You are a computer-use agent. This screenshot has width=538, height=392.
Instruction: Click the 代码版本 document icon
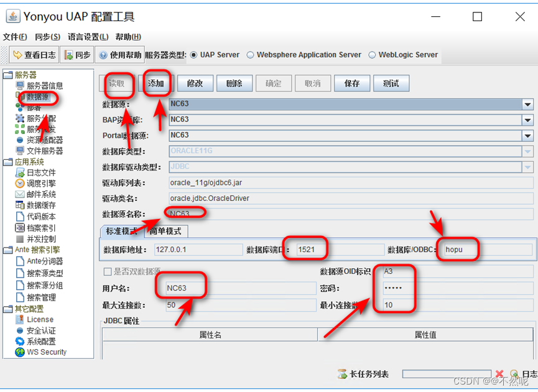pyautogui.click(x=20, y=217)
